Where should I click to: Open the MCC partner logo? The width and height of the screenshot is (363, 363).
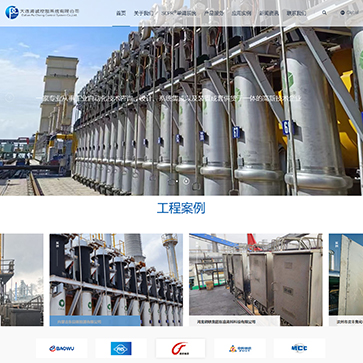click(x=299, y=348)
